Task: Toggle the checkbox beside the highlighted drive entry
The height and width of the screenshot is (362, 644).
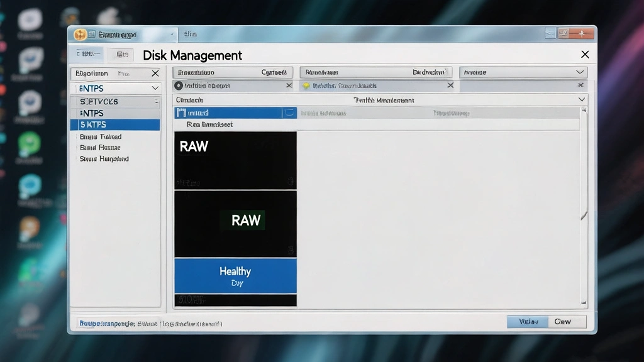Action: [x=288, y=112]
